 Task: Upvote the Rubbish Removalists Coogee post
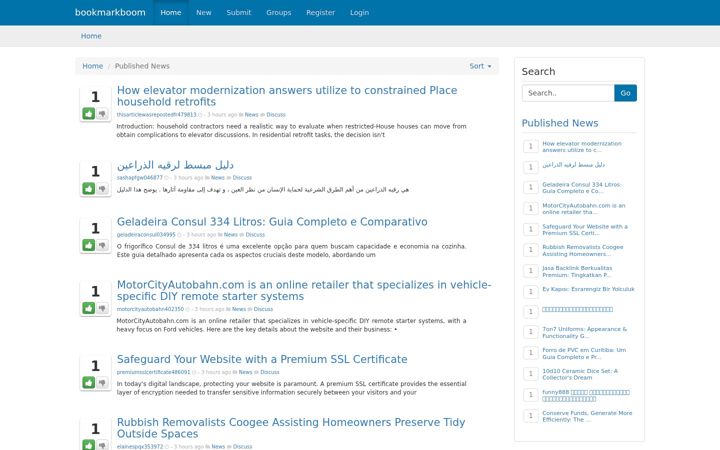[x=89, y=445]
